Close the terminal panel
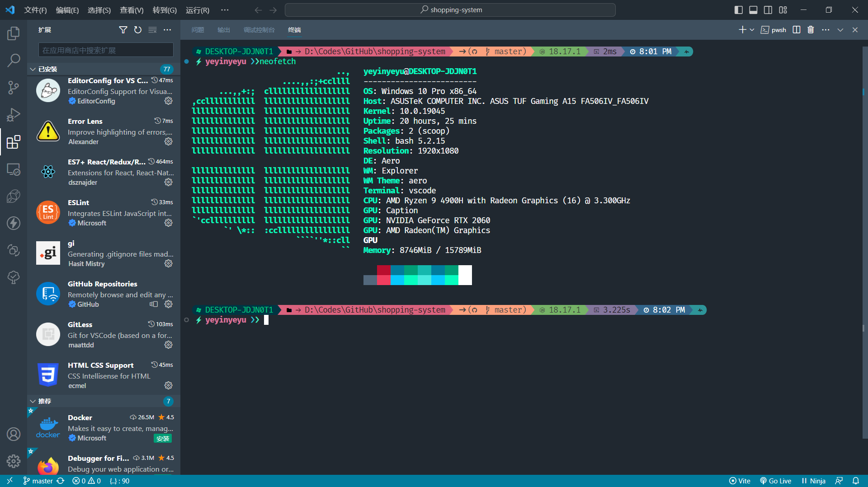Image resolution: width=868 pixels, height=487 pixels. tap(855, 30)
